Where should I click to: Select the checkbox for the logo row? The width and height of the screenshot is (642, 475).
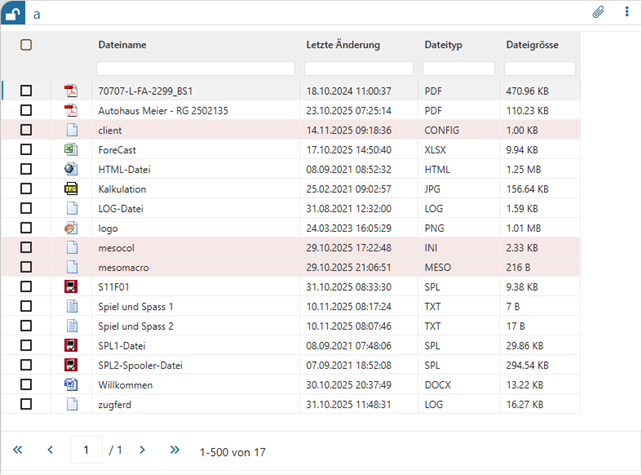pos(26,227)
